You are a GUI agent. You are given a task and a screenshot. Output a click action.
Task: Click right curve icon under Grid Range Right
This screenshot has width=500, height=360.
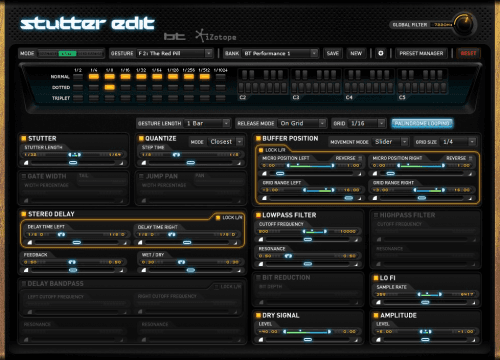(470, 198)
